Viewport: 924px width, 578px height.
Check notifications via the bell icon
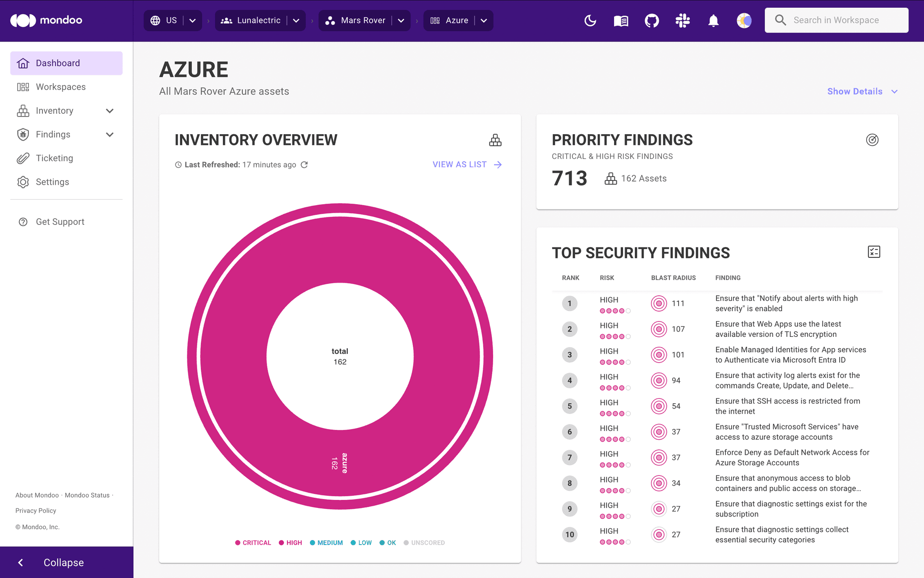click(x=713, y=20)
